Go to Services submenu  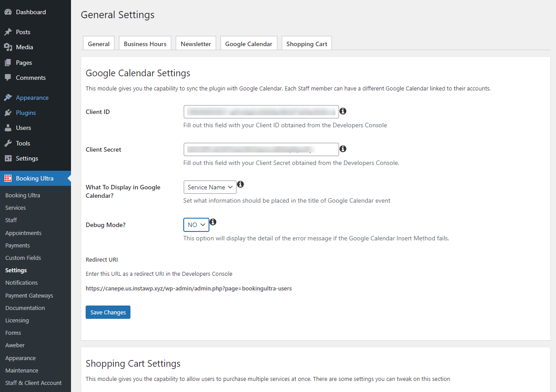tap(16, 208)
